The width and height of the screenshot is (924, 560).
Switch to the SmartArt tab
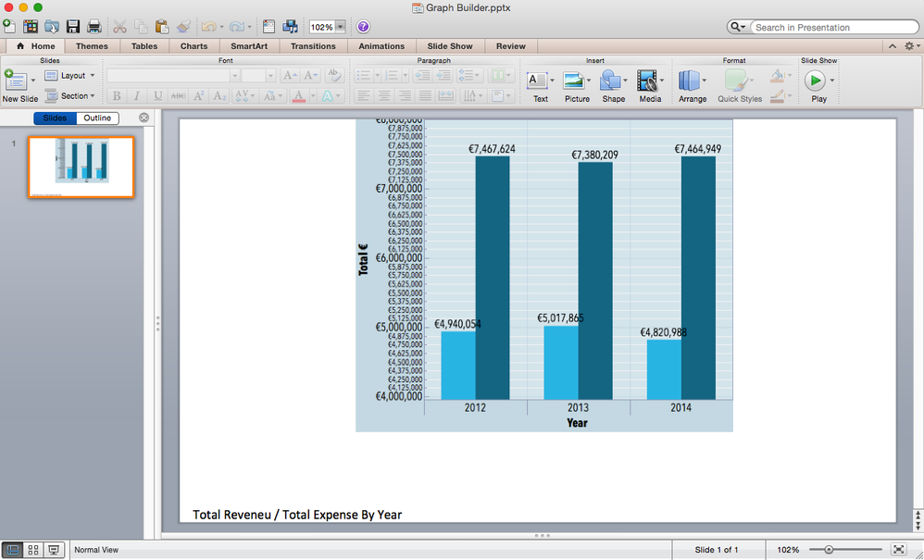click(249, 46)
